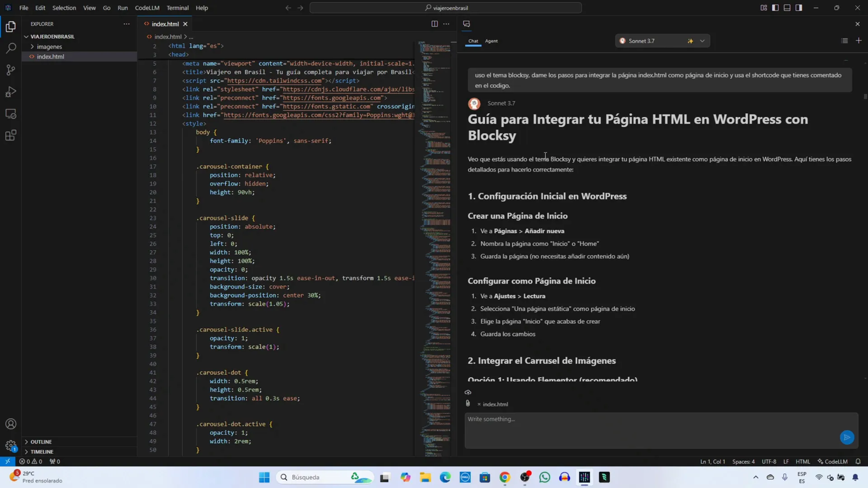Open Manage gear icon in activity bar
Viewport: 868px width, 488px height.
pyautogui.click(x=11, y=446)
